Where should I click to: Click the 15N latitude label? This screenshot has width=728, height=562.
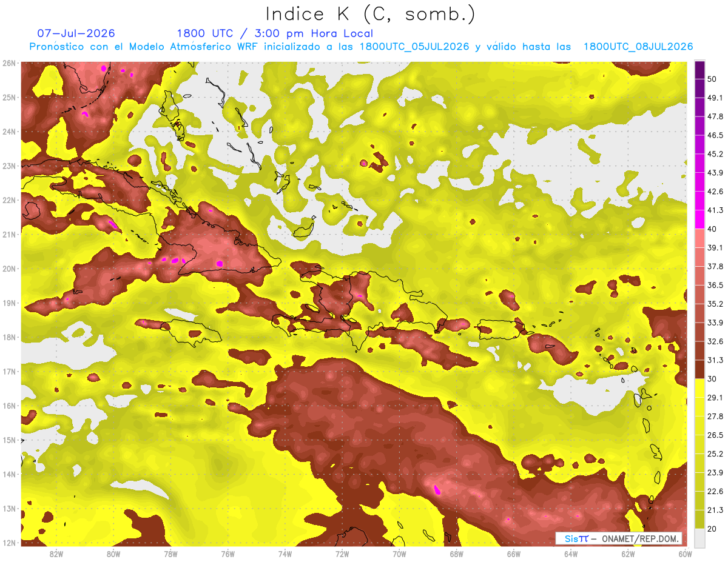[x=8, y=440]
